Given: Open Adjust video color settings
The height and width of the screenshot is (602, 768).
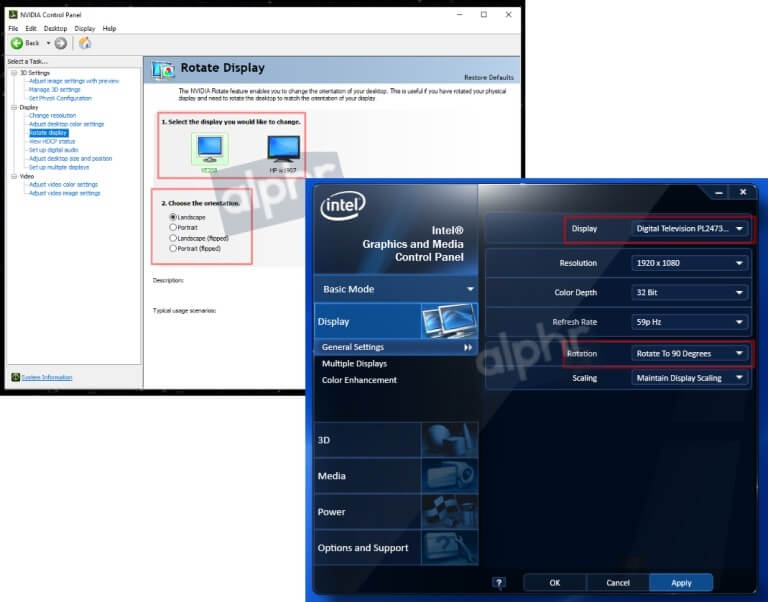Looking at the screenshot, I should (x=63, y=185).
